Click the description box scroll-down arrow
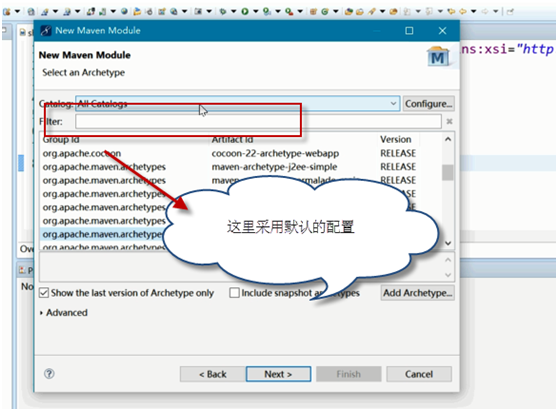 [x=448, y=275]
